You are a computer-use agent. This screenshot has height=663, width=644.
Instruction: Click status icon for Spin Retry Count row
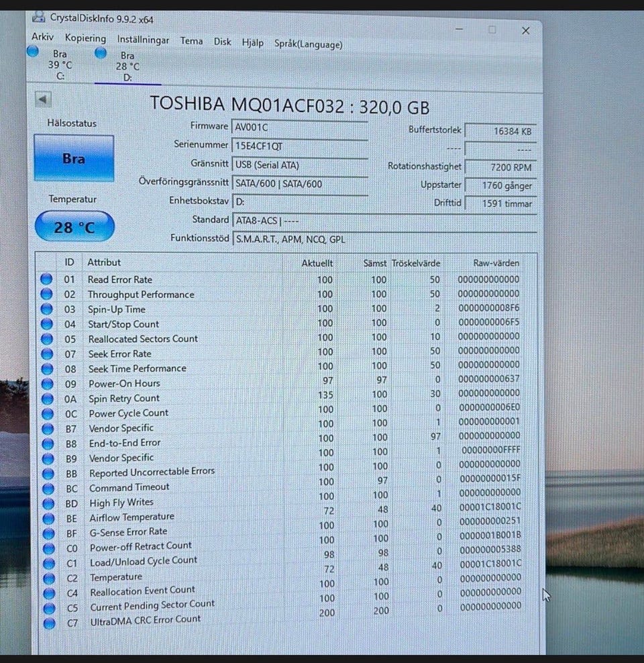pyautogui.click(x=48, y=399)
